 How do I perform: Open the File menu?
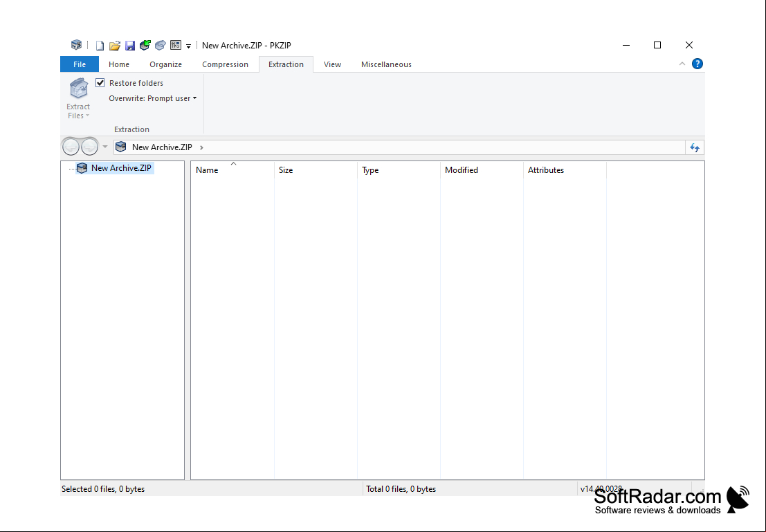(80, 64)
